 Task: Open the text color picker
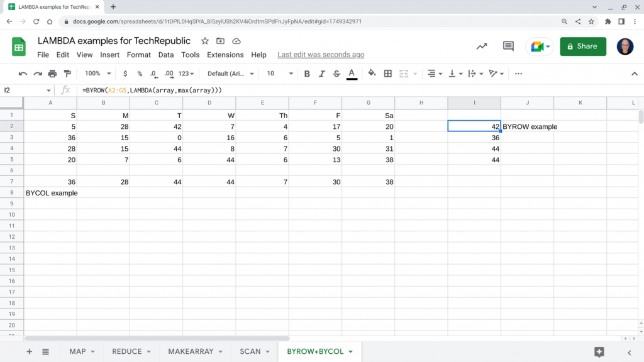pyautogui.click(x=352, y=74)
